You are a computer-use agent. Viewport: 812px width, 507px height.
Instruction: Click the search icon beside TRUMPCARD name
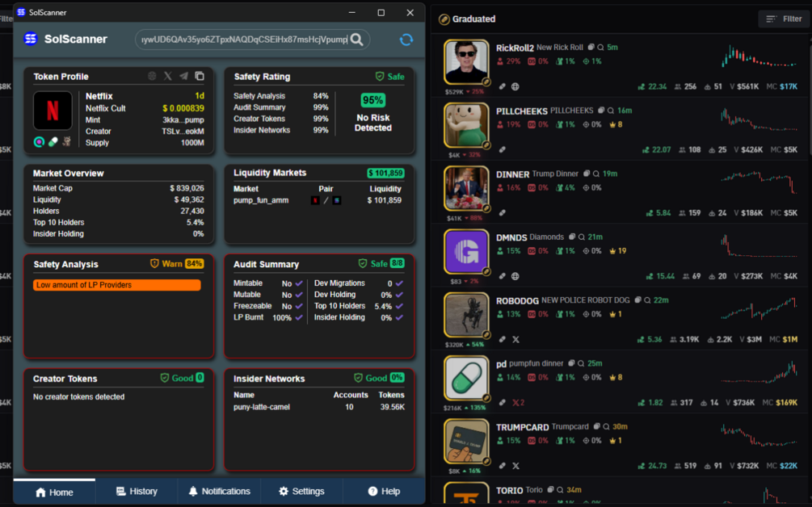[x=606, y=426]
